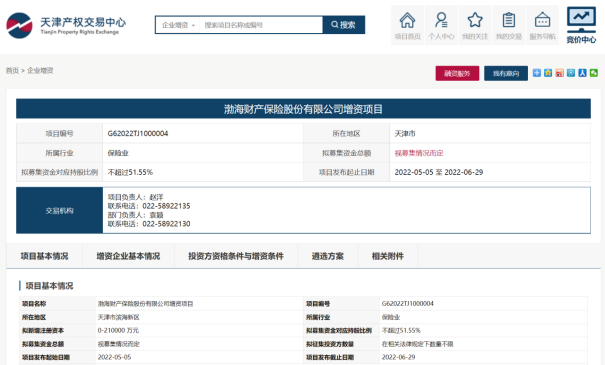Share to QQ Zone star icon
Screen dimensions: 605x365
tap(548, 73)
